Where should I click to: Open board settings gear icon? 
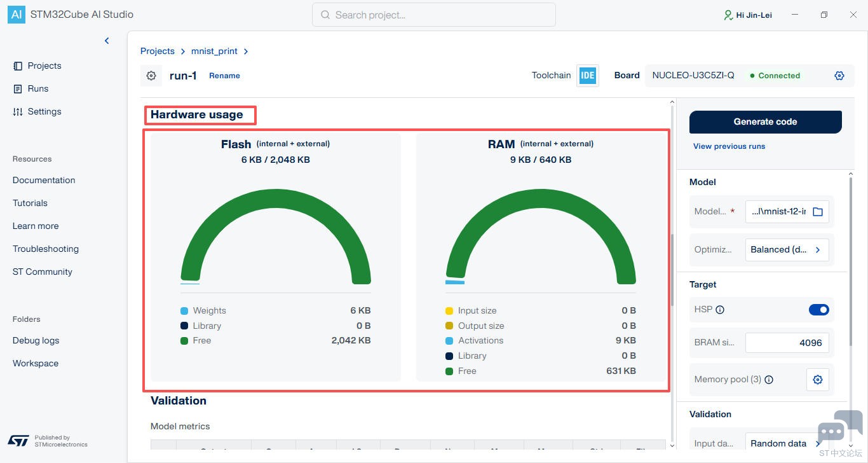coord(839,76)
